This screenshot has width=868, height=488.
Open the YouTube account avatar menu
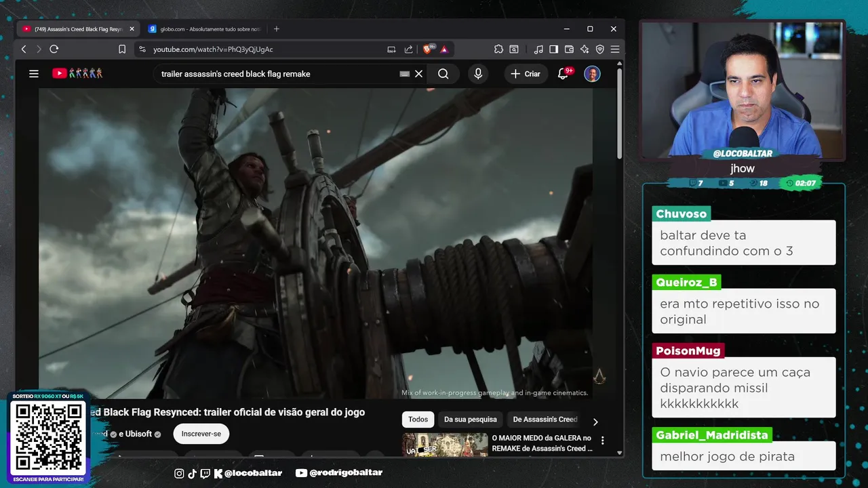[592, 74]
